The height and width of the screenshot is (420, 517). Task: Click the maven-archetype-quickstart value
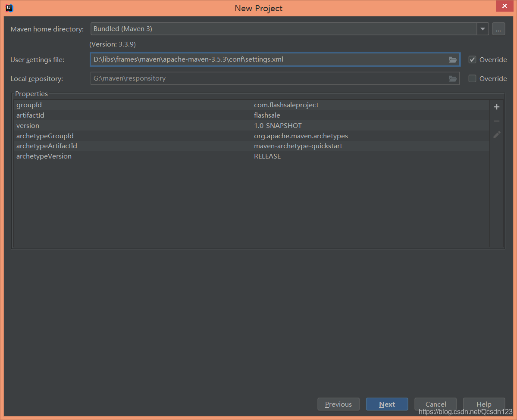tap(298, 146)
